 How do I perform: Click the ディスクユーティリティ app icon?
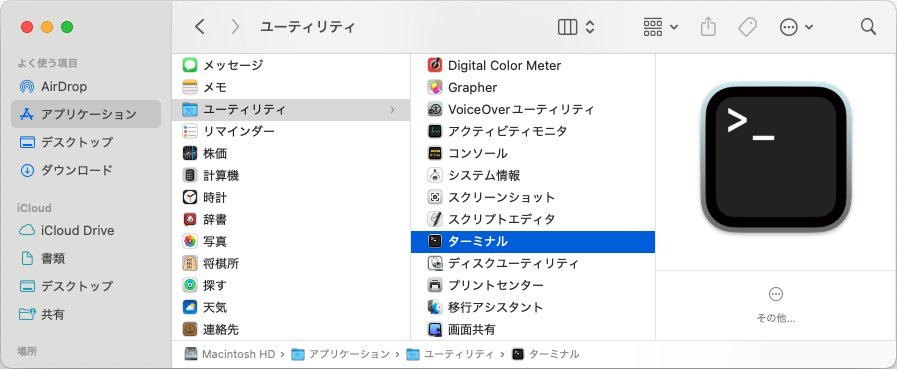(435, 264)
